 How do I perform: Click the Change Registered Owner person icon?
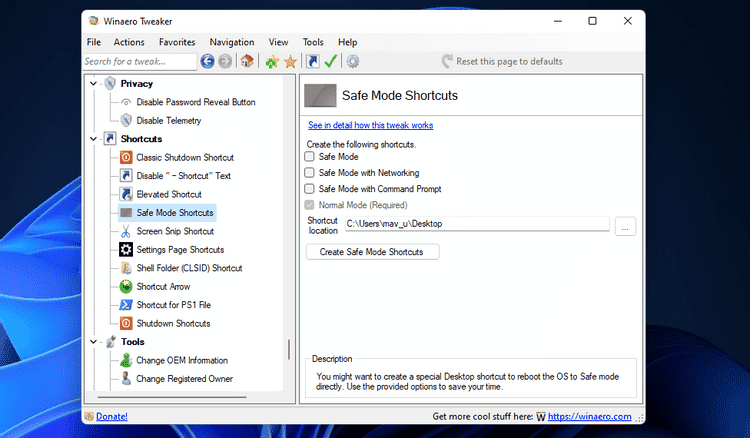(126, 378)
